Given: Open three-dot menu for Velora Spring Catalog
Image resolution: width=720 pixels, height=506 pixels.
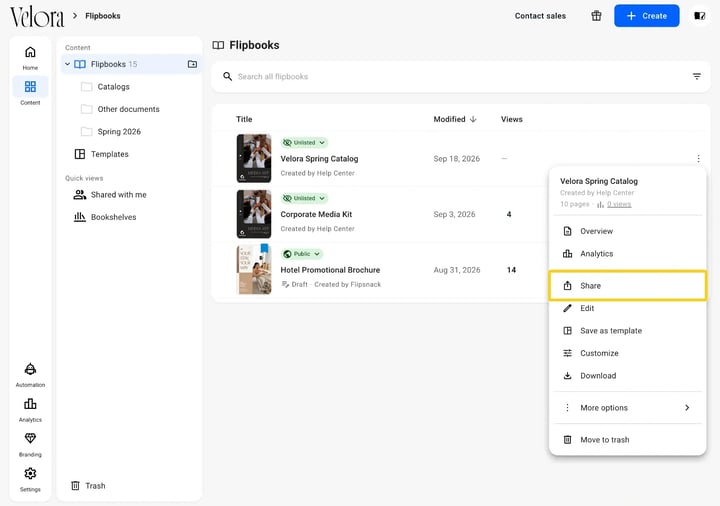Looking at the screenshot, I should 698,158.
